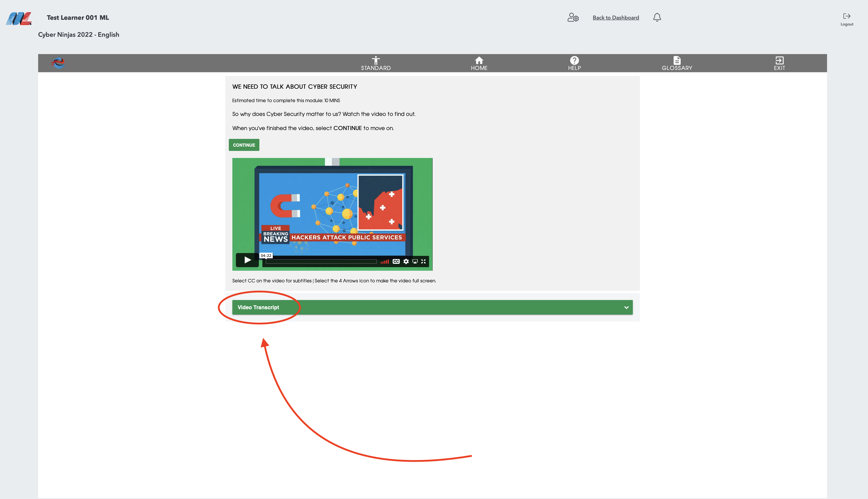This screenshot has width=868, height=499.
Task: Click the 04:22 video duration label
Action: [x=266, y=256]
